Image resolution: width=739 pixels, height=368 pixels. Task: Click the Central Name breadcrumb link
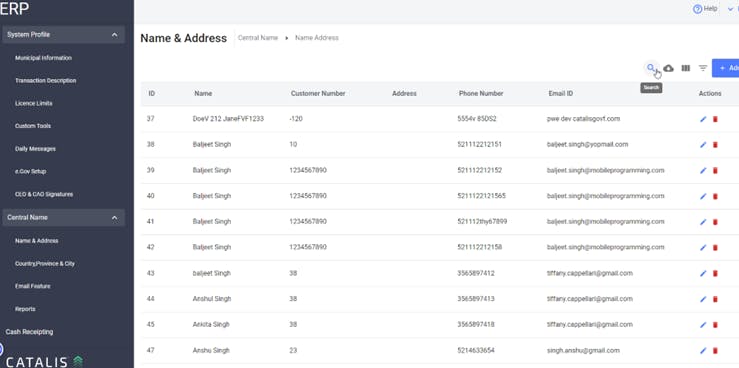[x=258, y=38]
